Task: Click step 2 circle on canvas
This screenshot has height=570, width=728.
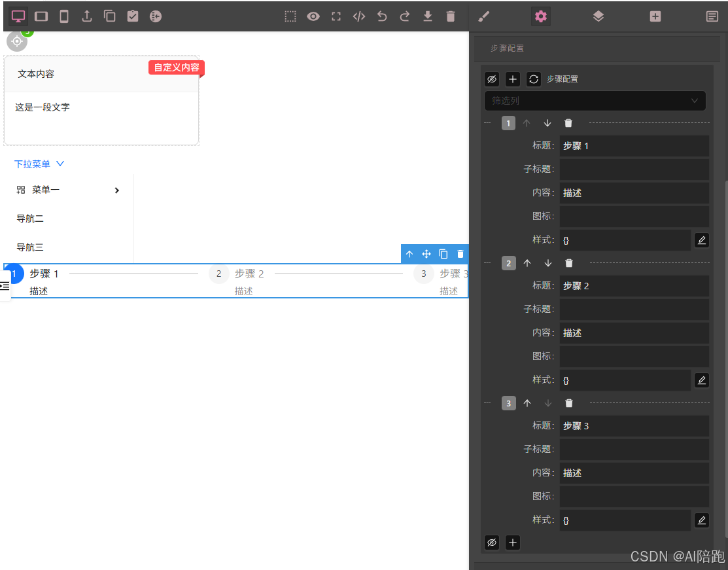Action: click(218, 274)
